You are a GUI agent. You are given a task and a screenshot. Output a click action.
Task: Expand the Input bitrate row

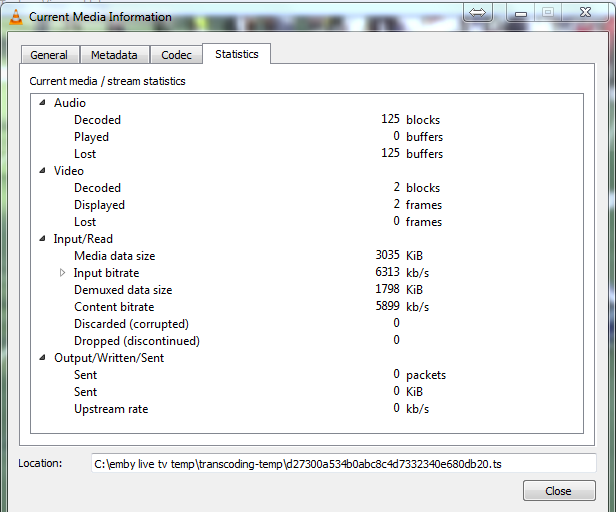pos(62,273)
